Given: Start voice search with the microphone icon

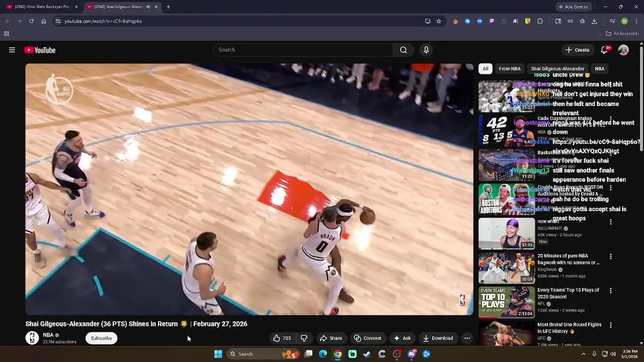Looking at the screenshot, I should pyautogui.click(x=426, y=50).
